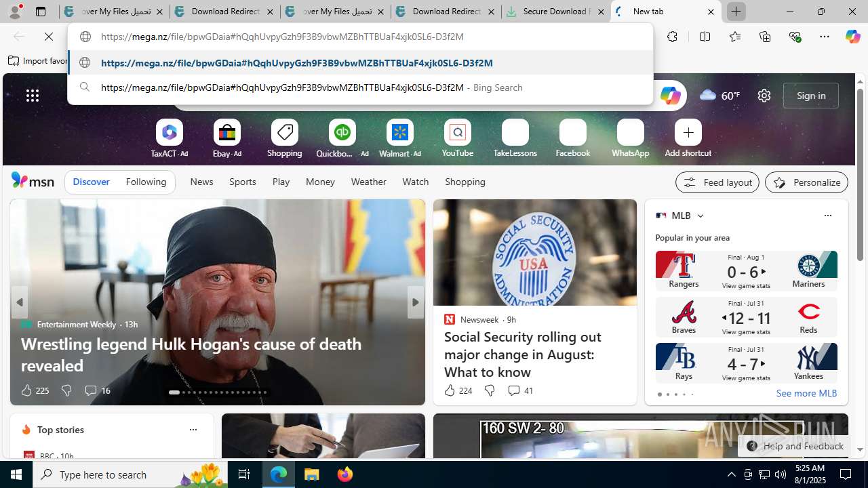This screenshot has width=868, height=488.
Task: Open the Collections icon
Action: (765, 37)
